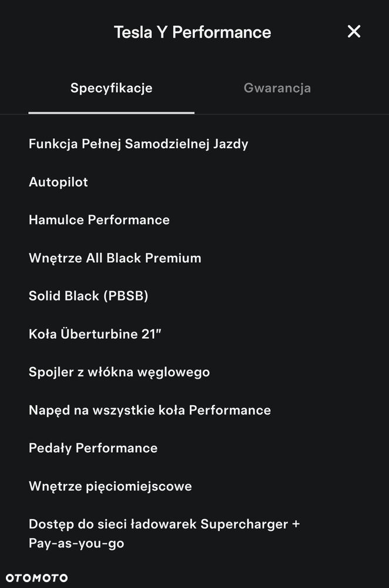Click the Hamulce Performance entry
This screenshot has height=588, width=389.
(99, 220)
